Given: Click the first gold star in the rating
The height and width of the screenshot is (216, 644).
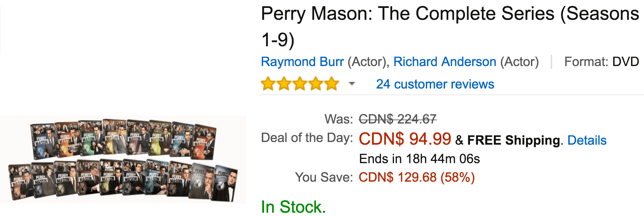Looking at the screenshot, I should 268,84.
